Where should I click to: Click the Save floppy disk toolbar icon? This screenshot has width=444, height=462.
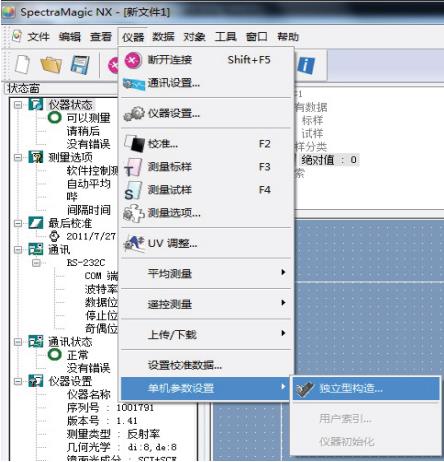coord(80,65)
